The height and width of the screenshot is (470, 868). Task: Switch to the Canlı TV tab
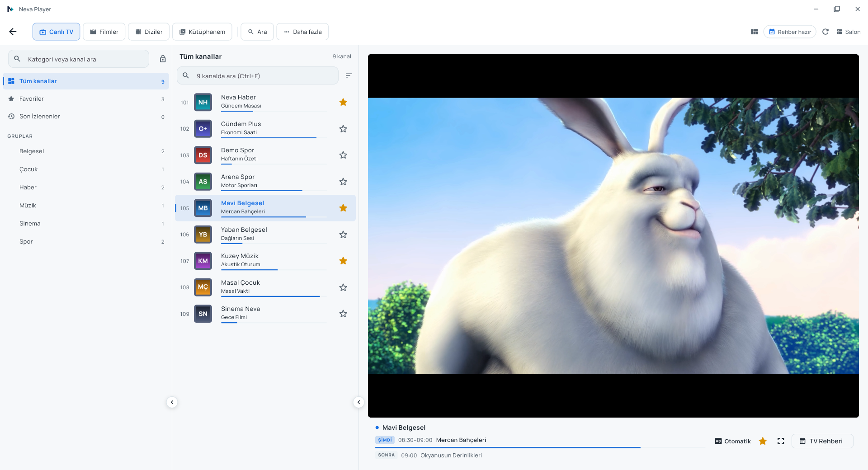tap(57, 32)
